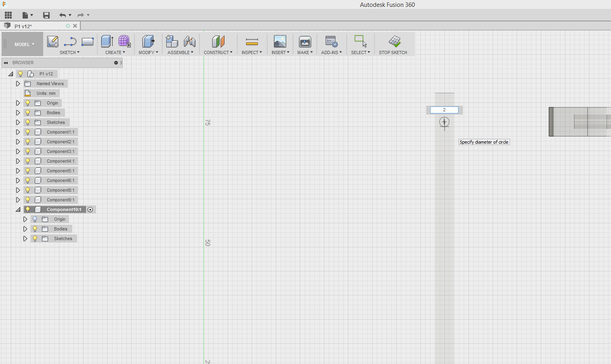Screen dimensions: 611x364
Task: Open the ADD-INS menu
Action: coord(331,52)
